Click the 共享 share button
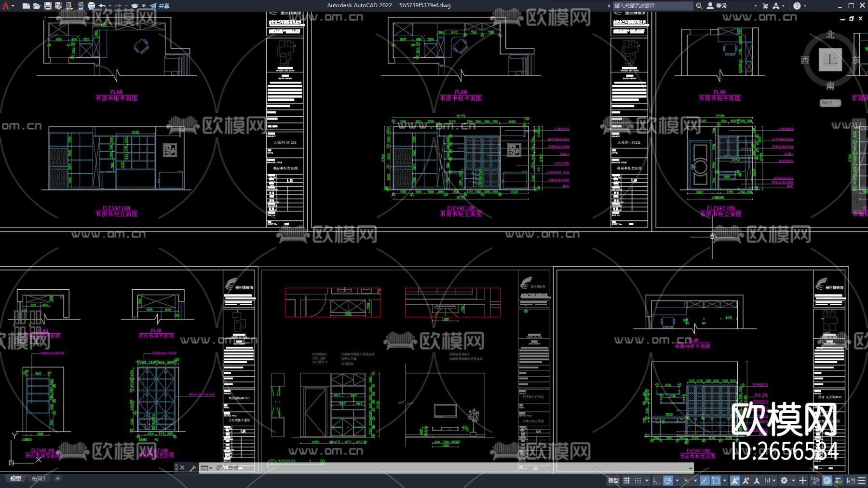868x488 pixels. [x=160, y=6]
